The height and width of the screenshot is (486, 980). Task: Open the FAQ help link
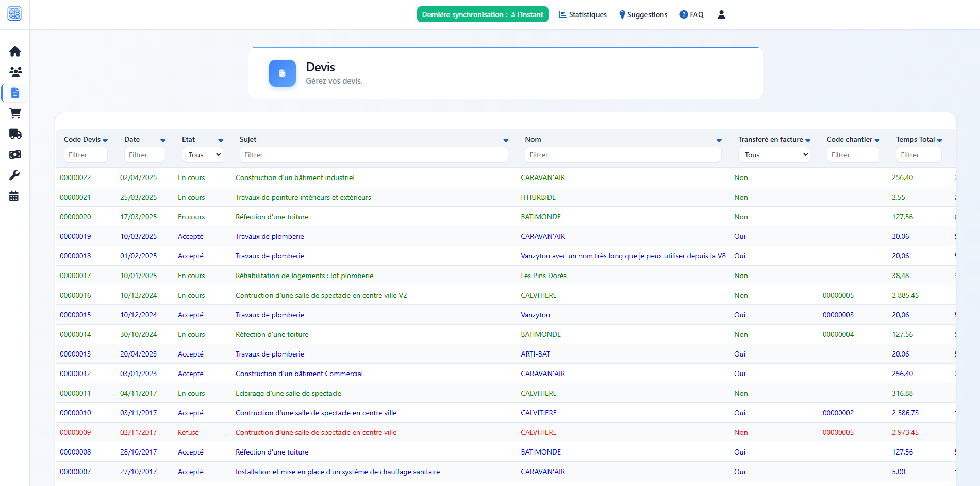pos(691,14)
